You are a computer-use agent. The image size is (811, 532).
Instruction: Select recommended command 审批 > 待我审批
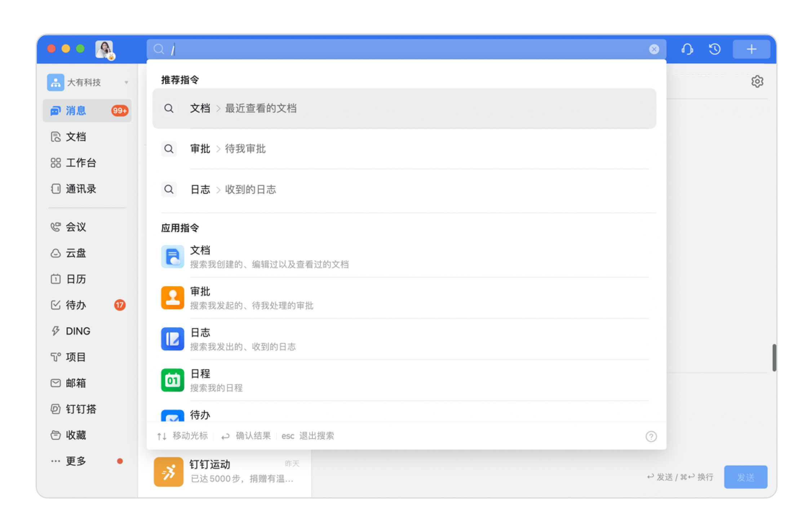(x=404, y=149)
